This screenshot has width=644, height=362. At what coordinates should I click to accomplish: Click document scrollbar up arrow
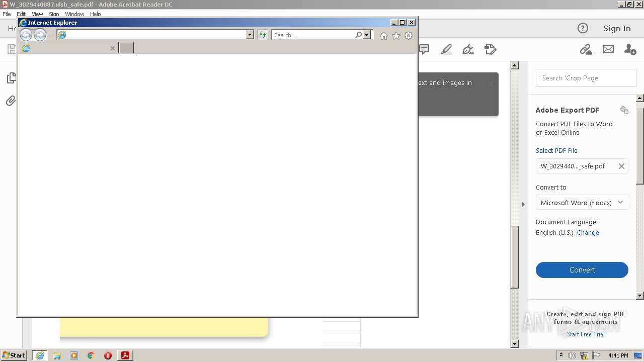coord(514,65)
